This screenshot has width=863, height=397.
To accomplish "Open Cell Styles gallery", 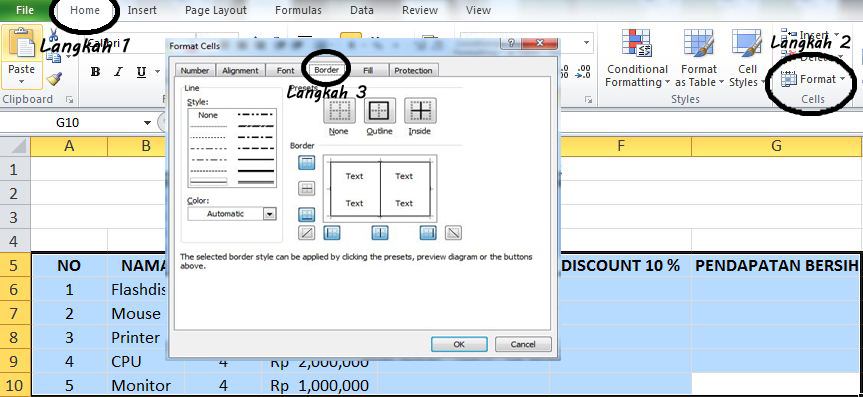I will (x=747, y=58).
